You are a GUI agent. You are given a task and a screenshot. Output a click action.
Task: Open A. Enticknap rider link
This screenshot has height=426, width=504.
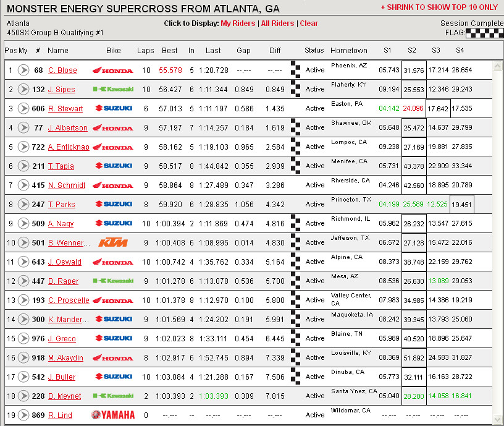pyautogui.click(x=69, y=147)
